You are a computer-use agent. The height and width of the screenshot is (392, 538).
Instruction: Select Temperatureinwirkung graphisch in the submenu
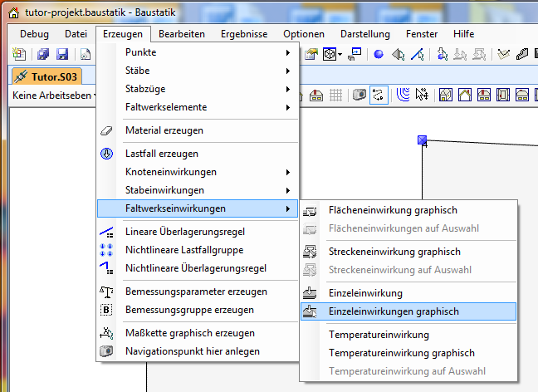point(408,353)
